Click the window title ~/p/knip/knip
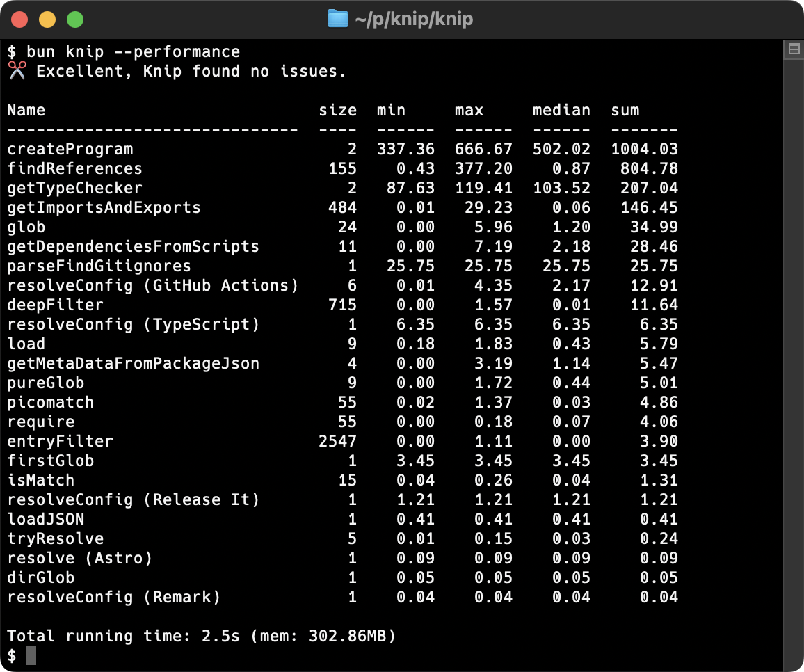The image size is (804, 672). [413, 19]
